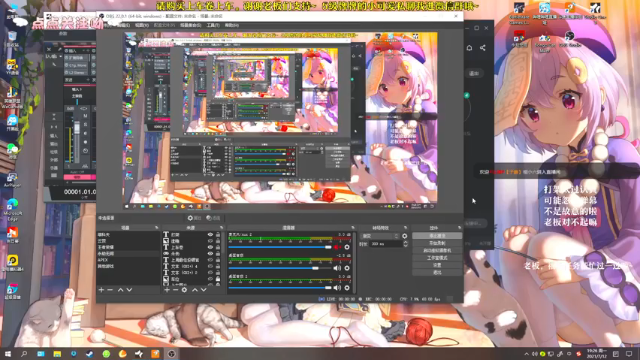640x360 pixels.
Task: Add a new scene with the plus icon
Action: tap(101, 290)
